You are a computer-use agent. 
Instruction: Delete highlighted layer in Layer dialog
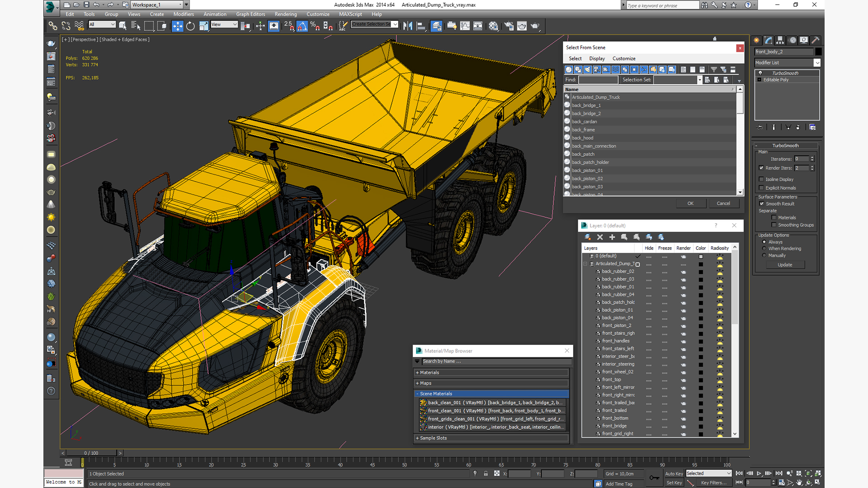tap(600, 237)
